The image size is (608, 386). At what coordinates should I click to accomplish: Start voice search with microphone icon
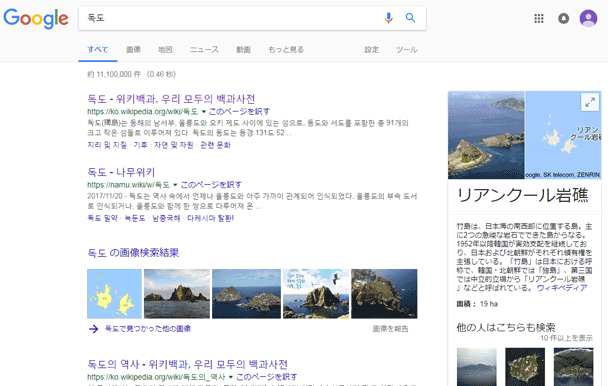389,18
